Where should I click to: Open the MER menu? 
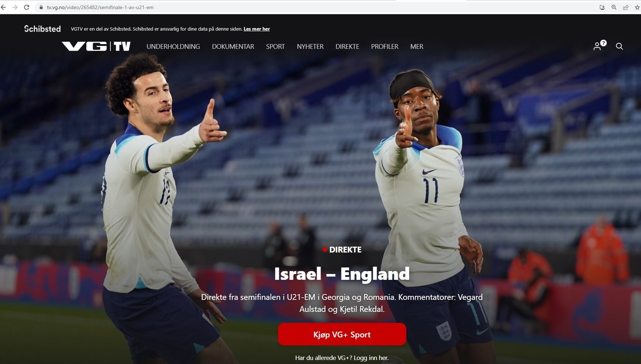pos(417,47)
